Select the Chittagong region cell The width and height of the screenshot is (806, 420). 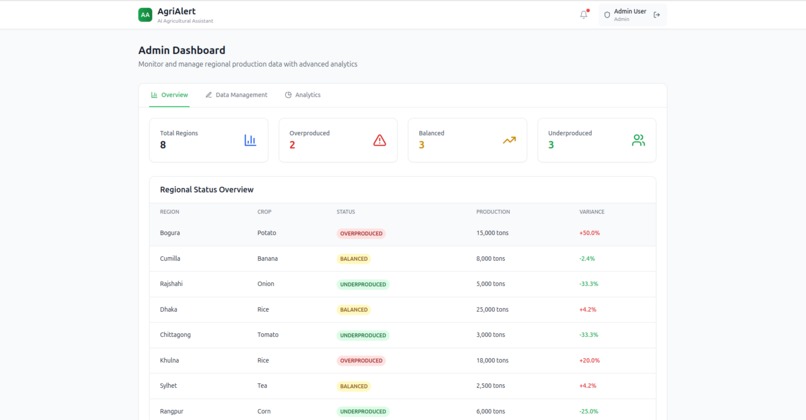click(175, 335)
